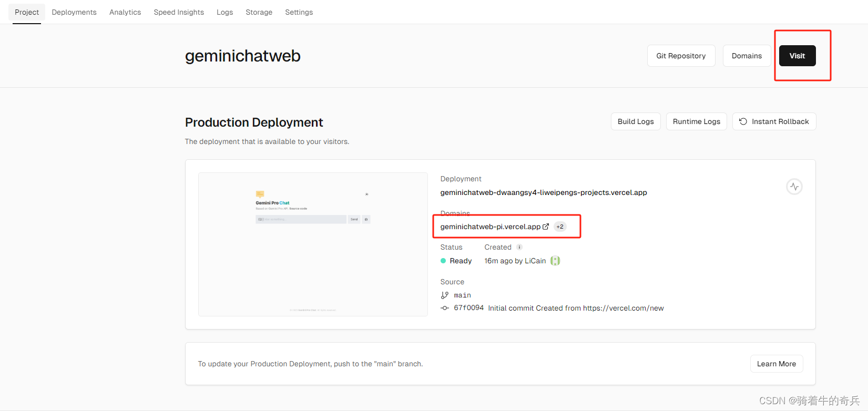Click the black Visit button
Image resolution: width=868 pixels, height=411 pixels.
[x=797, y=56]
